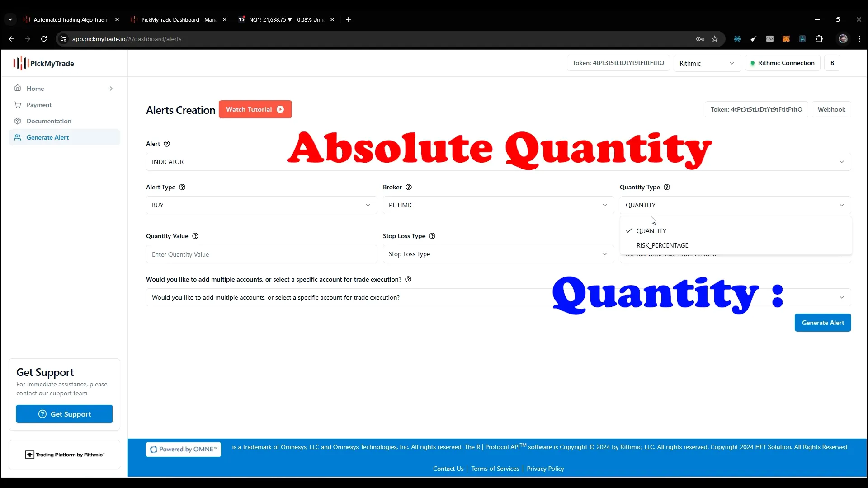The height and width of the screenshot is (488, 868).
Task: Click the Get Support button icon
Action: [x=43, y=414]
